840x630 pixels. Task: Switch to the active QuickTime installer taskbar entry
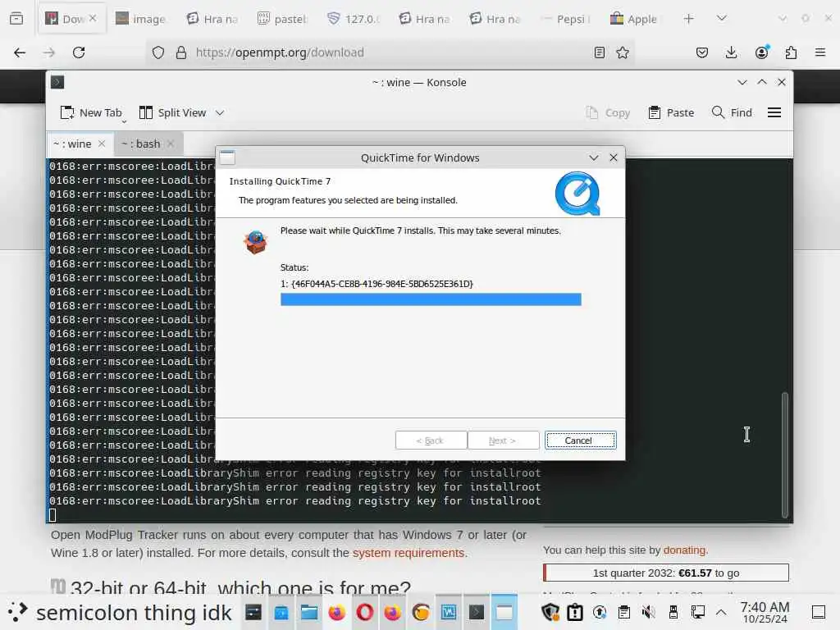tap(504, 612)
